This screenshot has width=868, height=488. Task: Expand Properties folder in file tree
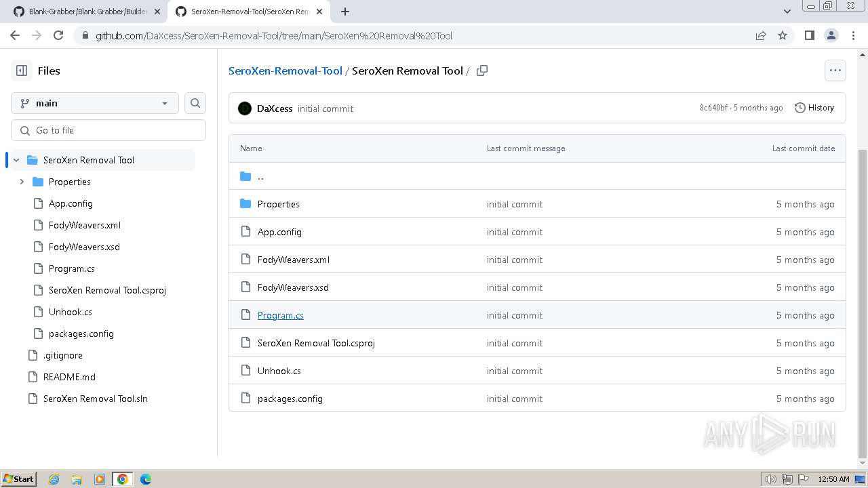point(22,182)
